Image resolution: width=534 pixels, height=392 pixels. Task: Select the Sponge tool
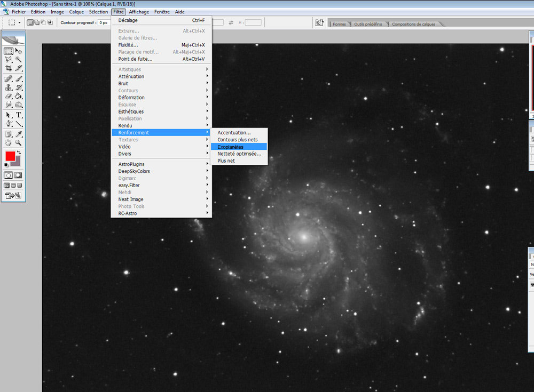19,105
